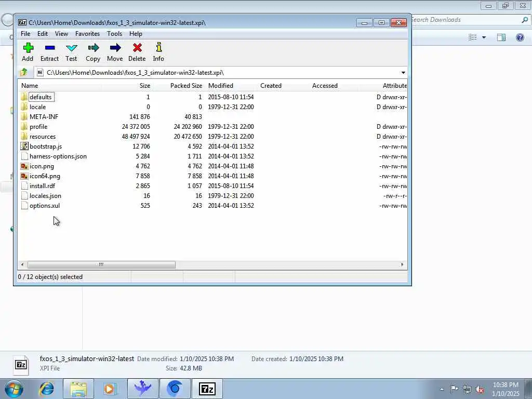Select the locales.json file name
This screenshot has height=399, width=532.
(45, 196)
